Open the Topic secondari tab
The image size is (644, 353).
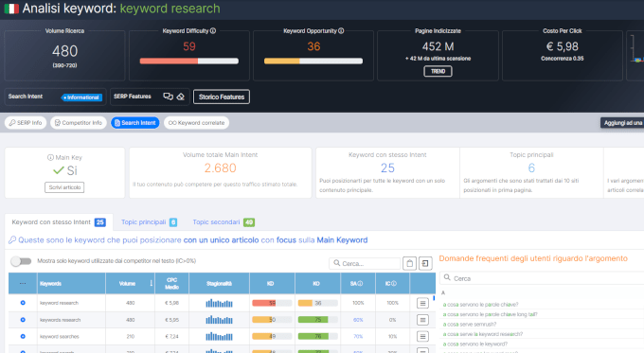[224, 222]
